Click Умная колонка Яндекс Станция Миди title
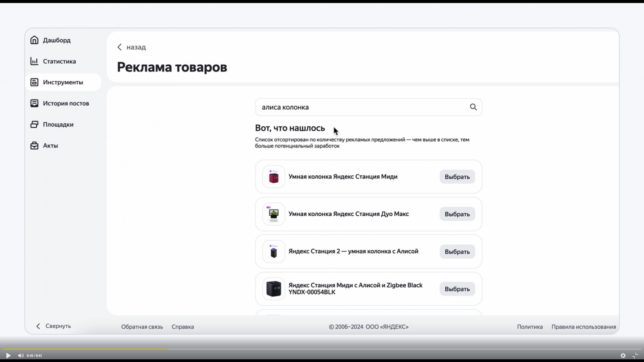 pos(343,177)
